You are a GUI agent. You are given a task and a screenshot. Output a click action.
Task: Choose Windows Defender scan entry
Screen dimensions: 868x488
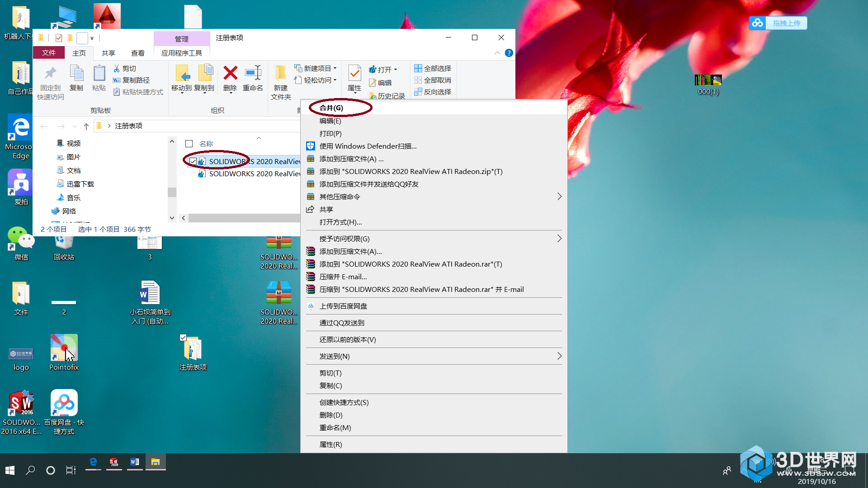pyautogui.click(x=434, y=146)
